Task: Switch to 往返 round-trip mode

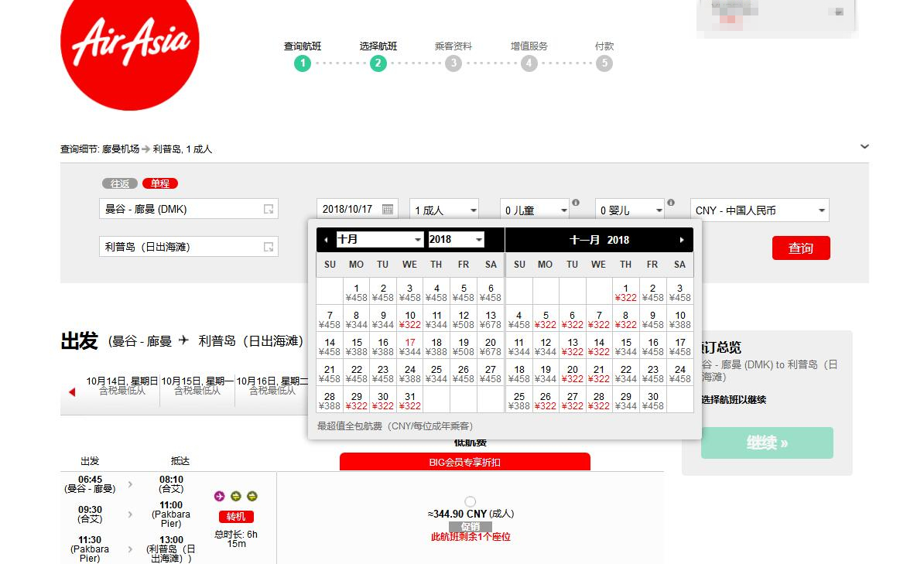Action: (x=118, y=183)
